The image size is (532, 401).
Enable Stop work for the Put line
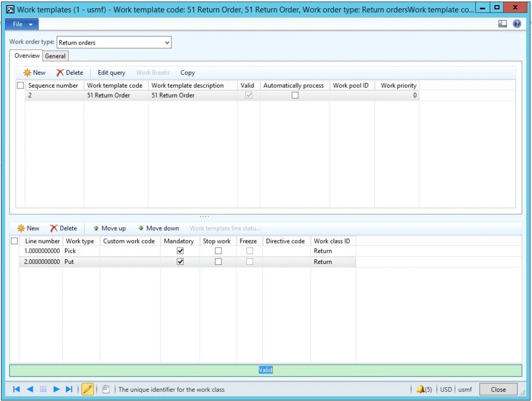tap(217, 261)
